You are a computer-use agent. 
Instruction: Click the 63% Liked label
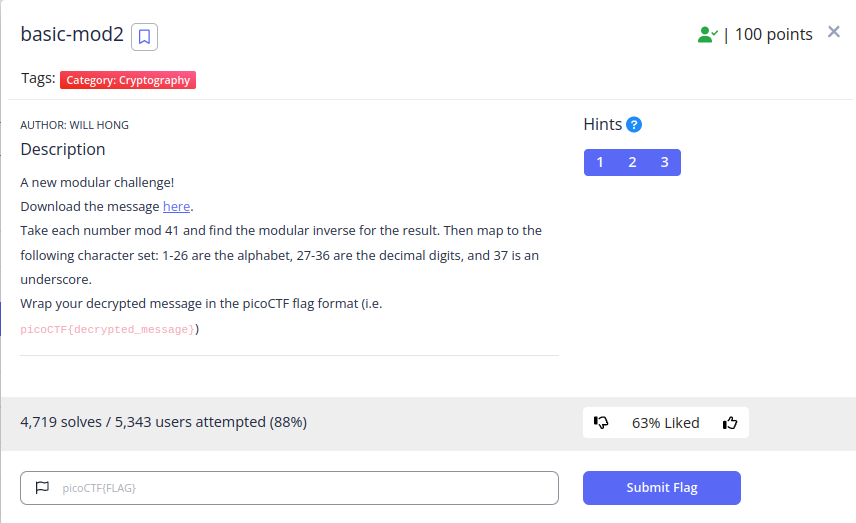pos(665,423)
